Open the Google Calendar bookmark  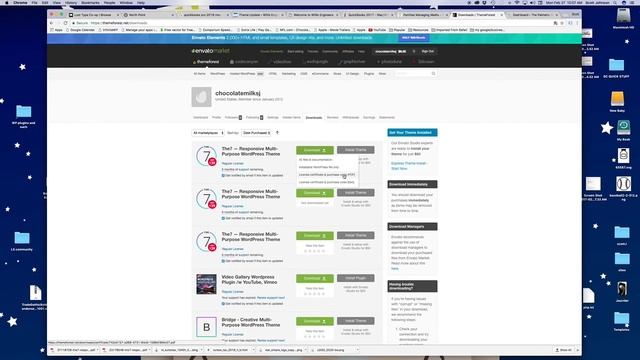click(80, 30)
